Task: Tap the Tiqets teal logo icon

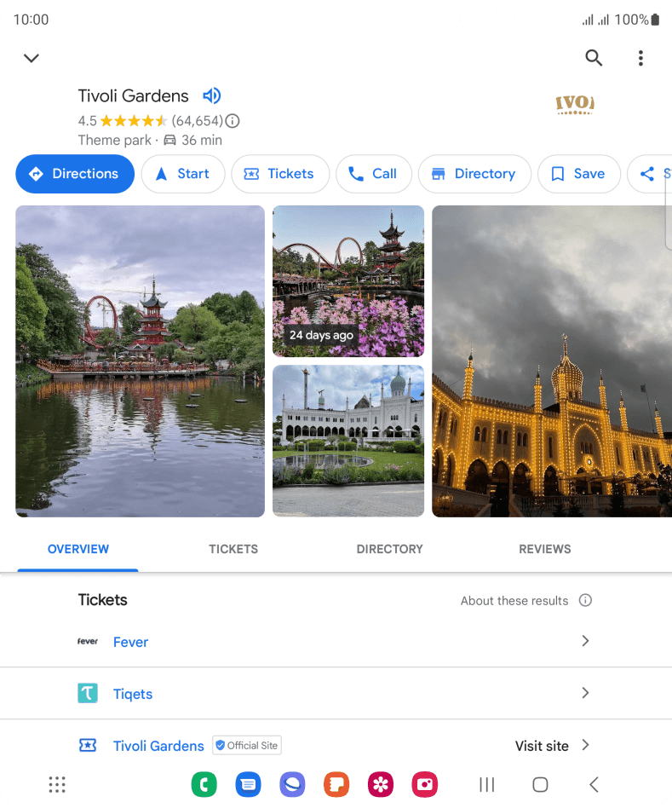Action: (88, 693)
